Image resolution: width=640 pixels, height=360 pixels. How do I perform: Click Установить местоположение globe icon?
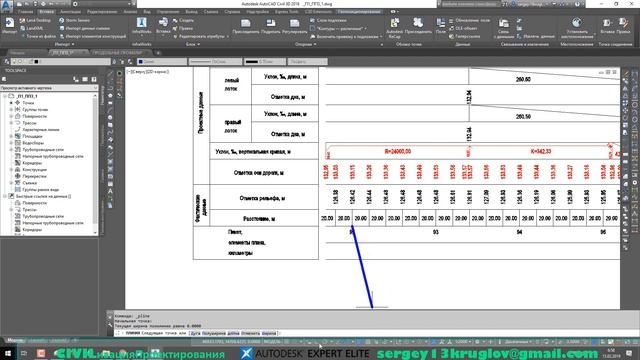tap(576, 23)
